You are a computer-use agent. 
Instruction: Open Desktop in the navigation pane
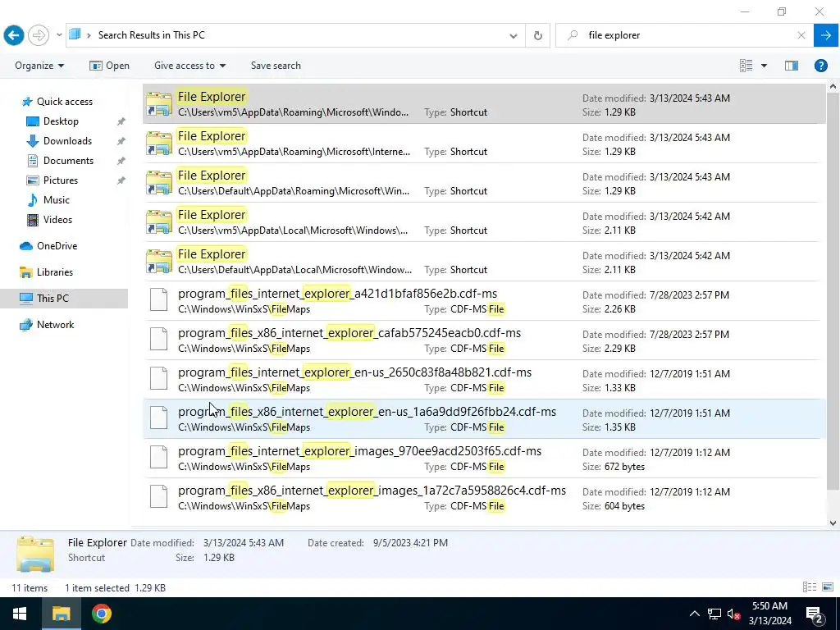point(61,121)
